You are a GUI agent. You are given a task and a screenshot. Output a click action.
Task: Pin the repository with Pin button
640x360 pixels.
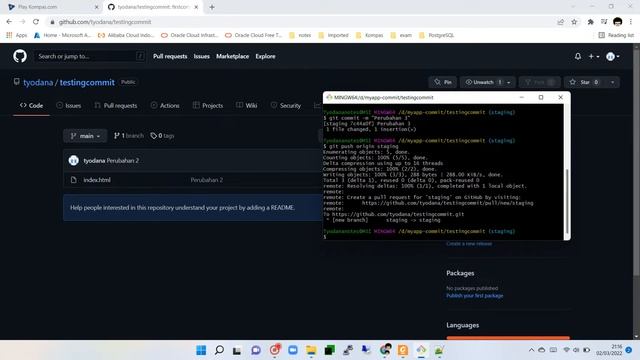(443, 82)
